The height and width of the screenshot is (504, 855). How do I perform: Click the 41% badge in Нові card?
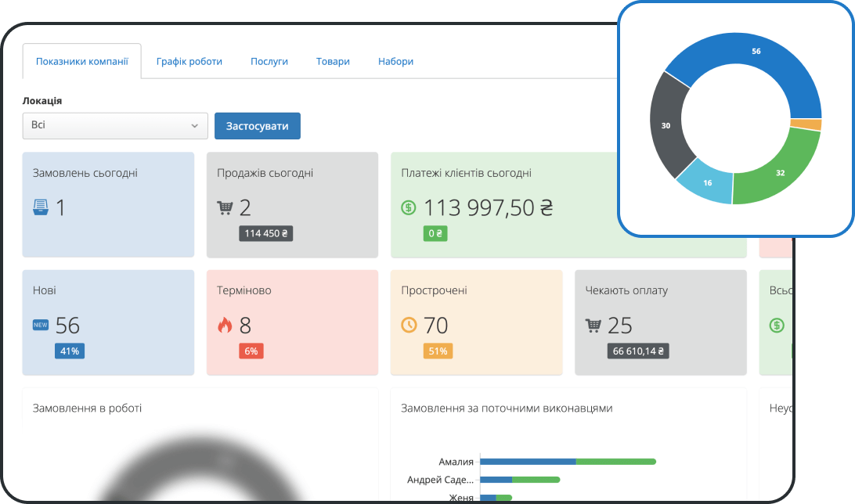point(70,351)
